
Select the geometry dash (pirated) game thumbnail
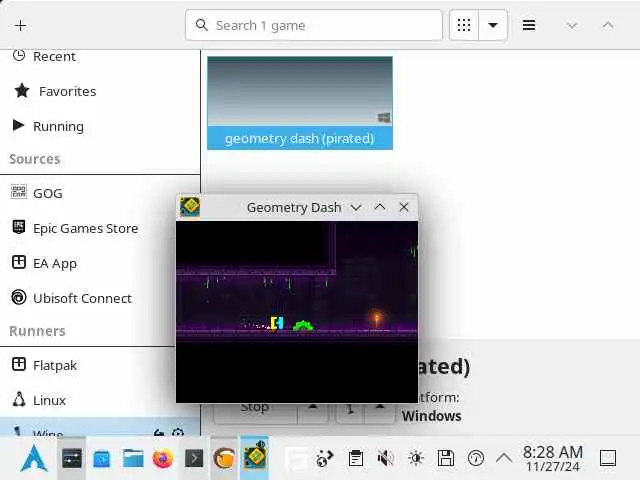pyautogui.click(x=300, y=91)
